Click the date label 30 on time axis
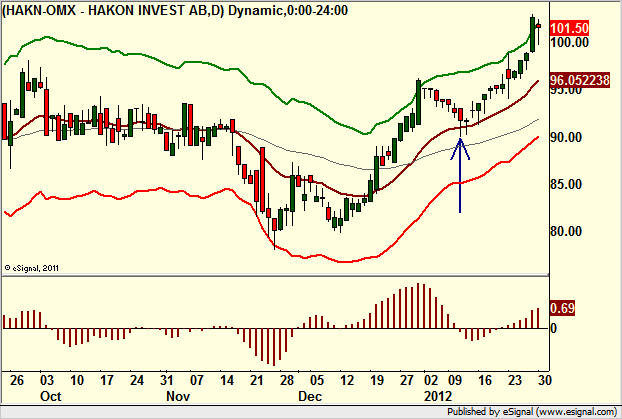The image size is (622, 419). coord(545,380)
